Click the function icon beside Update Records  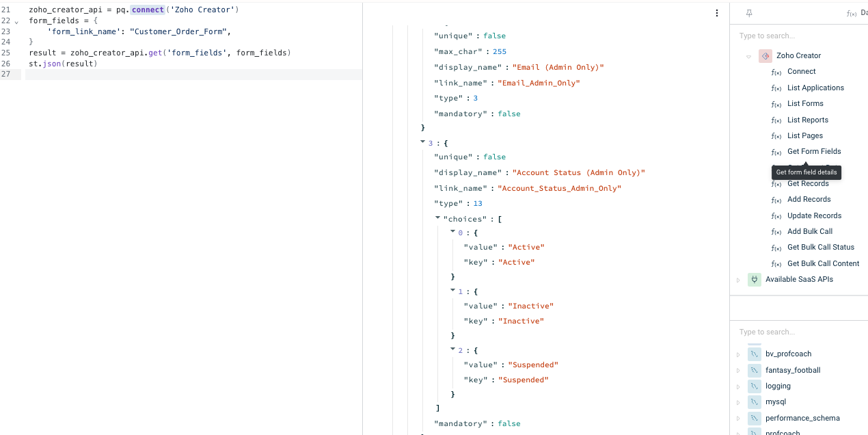pos(776,216)
